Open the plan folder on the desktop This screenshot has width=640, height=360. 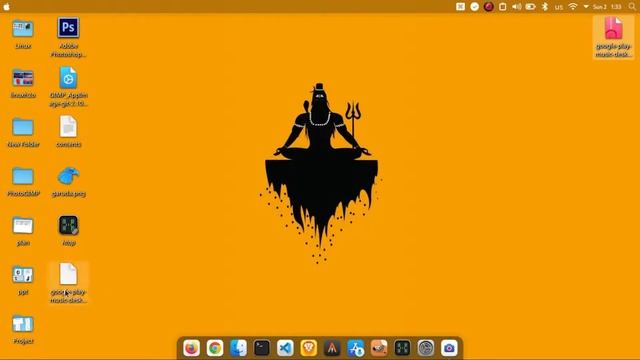pyautogui.click(x=23, y=225)
